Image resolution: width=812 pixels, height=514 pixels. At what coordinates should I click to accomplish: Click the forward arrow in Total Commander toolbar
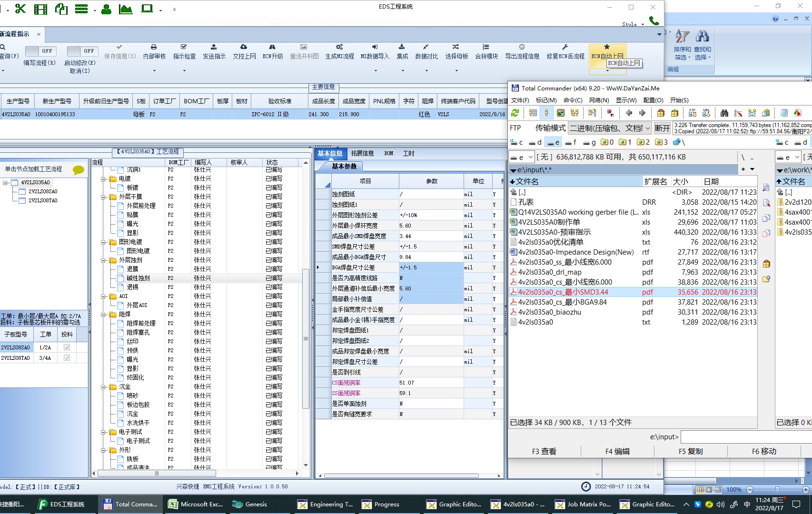click(642, 113)
